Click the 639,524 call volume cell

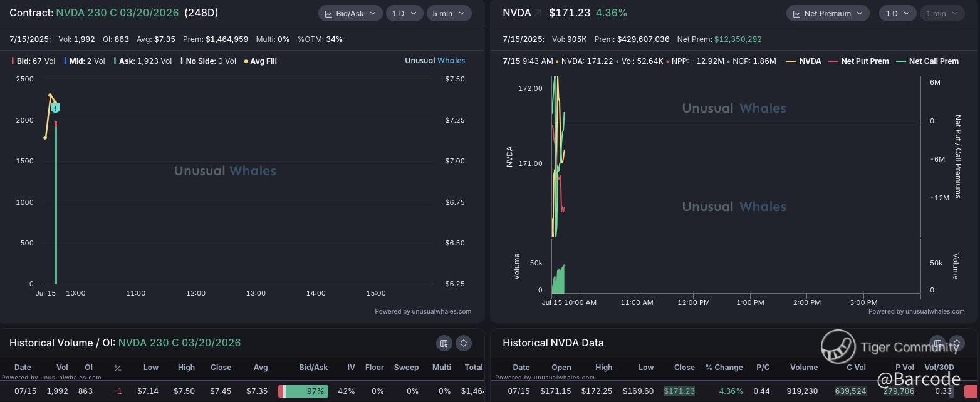pyautogui.click(x=850, y=391)
